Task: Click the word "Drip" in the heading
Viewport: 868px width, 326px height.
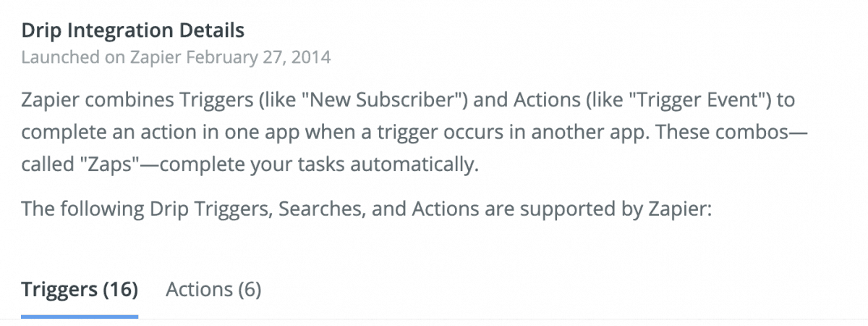Action: click(x=38, y=30)
